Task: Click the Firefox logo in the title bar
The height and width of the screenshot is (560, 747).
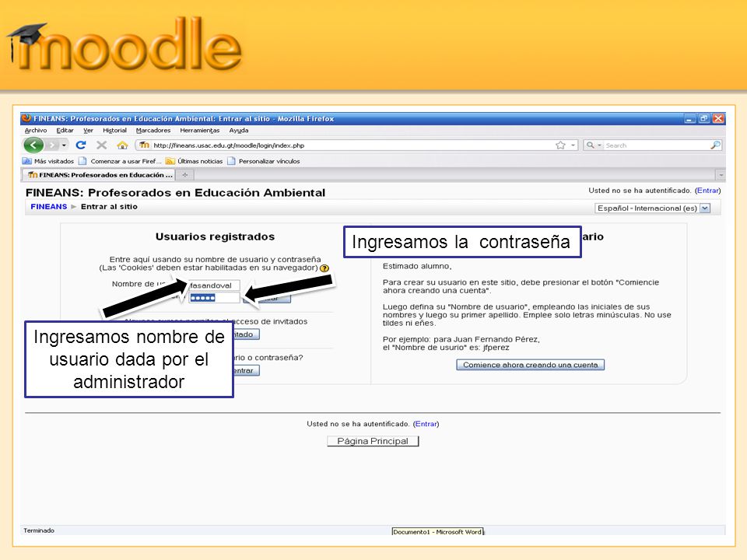Action: tap(26, 118)
